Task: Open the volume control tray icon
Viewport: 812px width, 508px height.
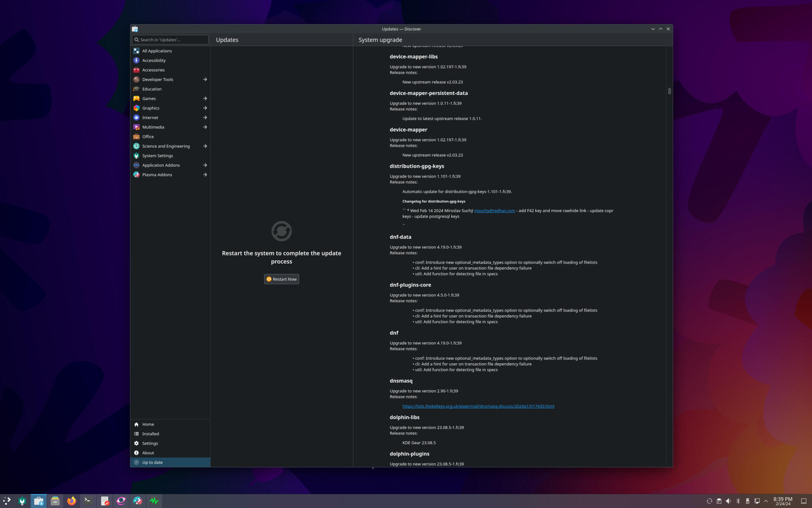Action: 728,501
